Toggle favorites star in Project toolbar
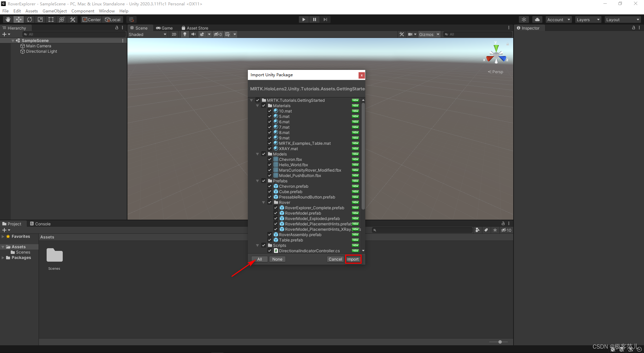The height and width of the screenshot is (353, 644). (x=495, y=230)
